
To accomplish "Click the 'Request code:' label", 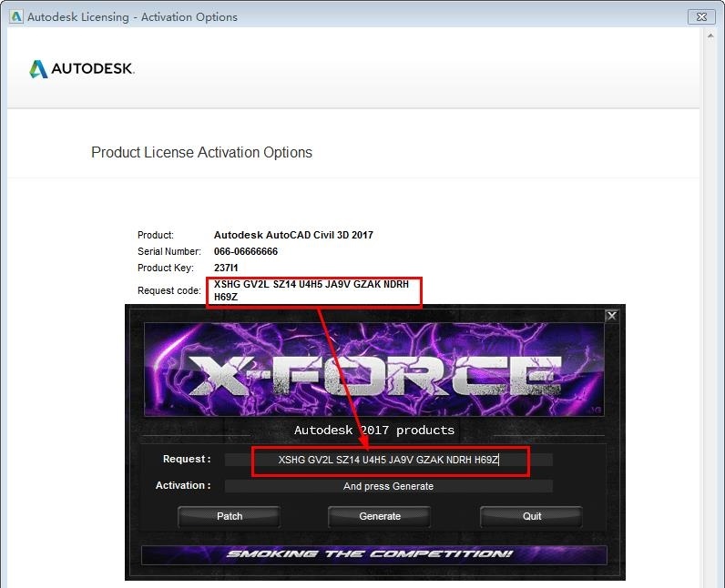I will [x=169, y=290].
